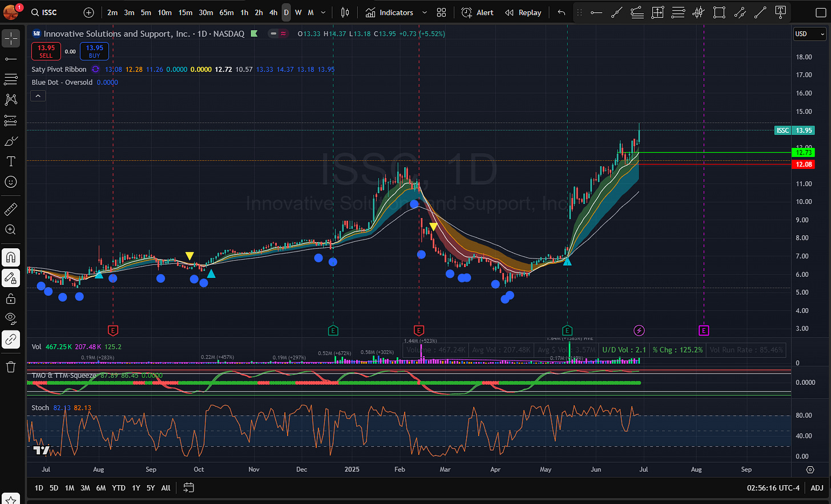Open the forecasting and measurement tools group
This screenshot has height=504, width=831.
coord(11,120)
